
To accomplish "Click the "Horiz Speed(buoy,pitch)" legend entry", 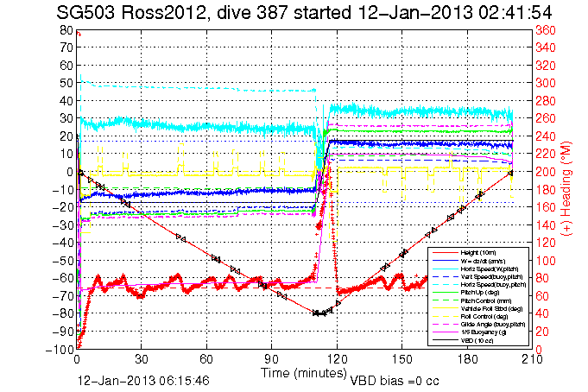I will click(x=493, y=285).
